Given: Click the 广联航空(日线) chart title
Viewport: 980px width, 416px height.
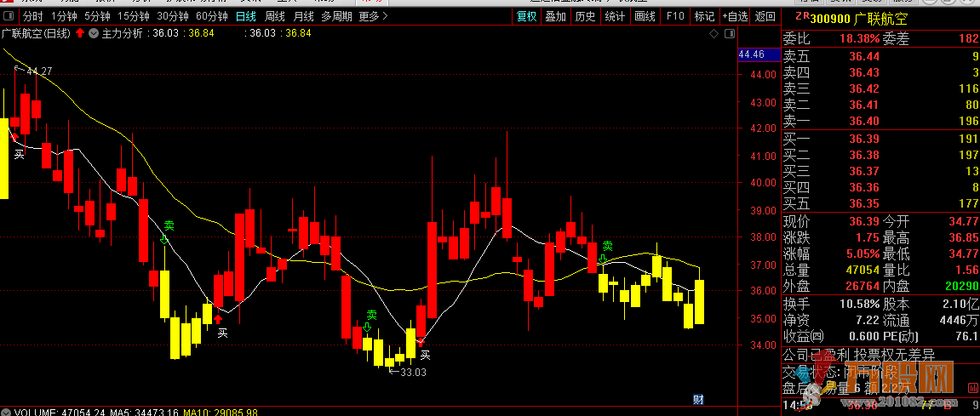Looking at the screenshot, I should click(37, 33).
